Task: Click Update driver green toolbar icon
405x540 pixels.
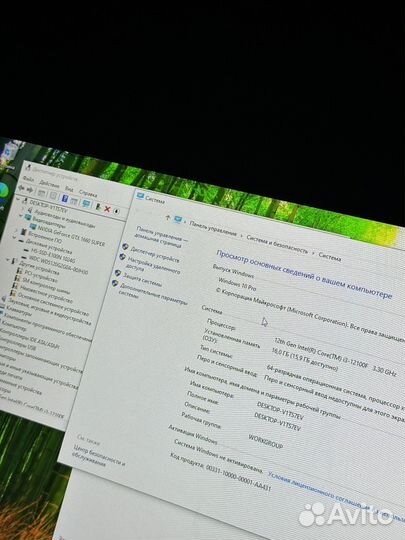Action: [x=98, y=207]
